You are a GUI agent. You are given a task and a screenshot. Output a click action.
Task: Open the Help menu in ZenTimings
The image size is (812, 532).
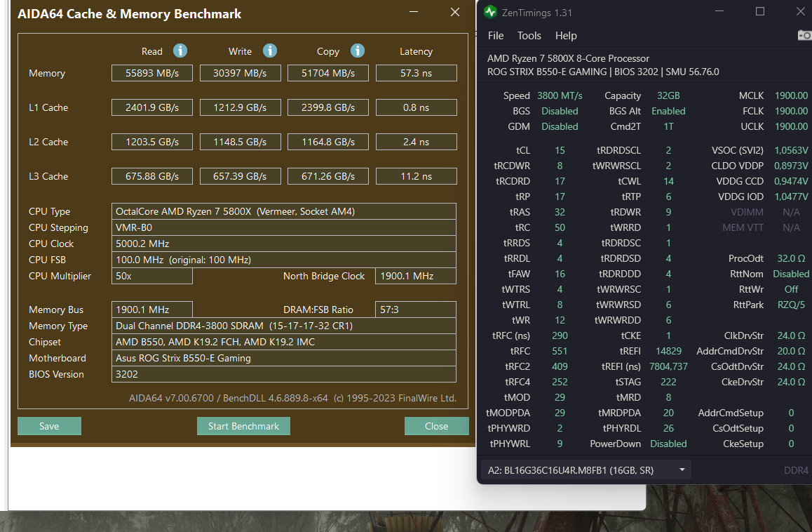[566, 36]
